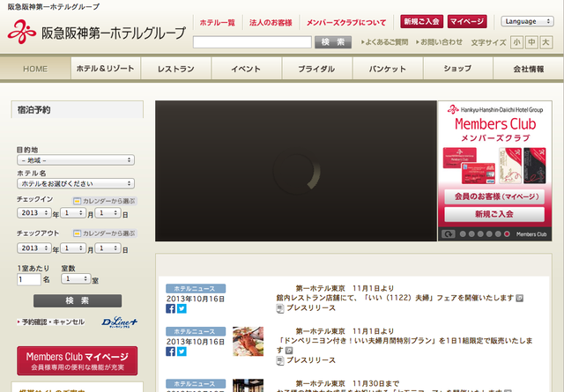Share the ドンペリニヨン plan news on Facebook
This screenshot has height=392, width=564.
pyautogui.click(x=170, y=351)
